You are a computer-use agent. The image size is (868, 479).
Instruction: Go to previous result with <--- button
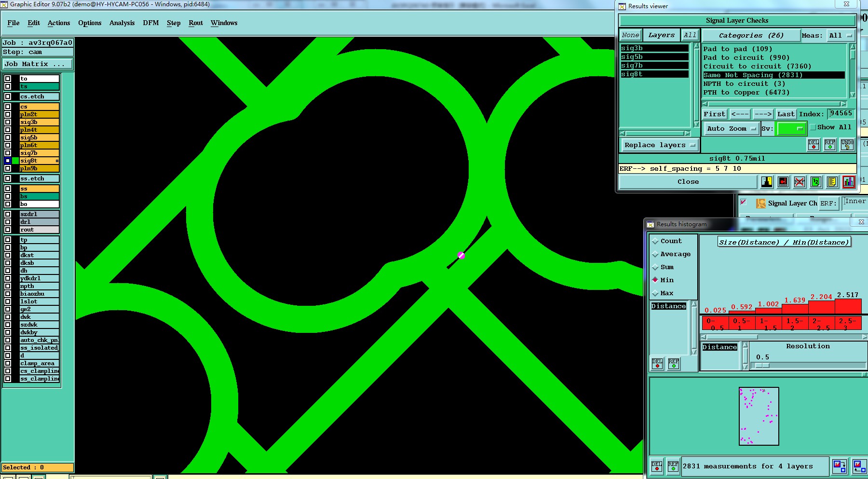click(740, 114)
